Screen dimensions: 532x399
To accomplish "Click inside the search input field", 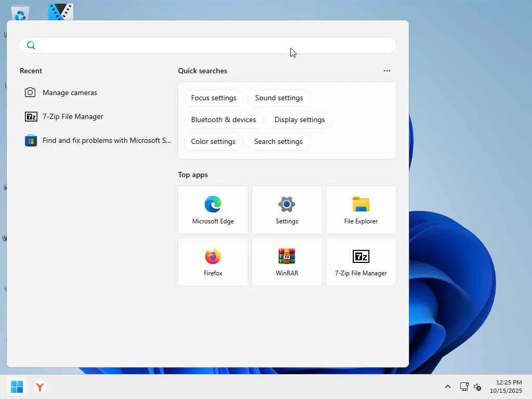I will coord(208,45).
